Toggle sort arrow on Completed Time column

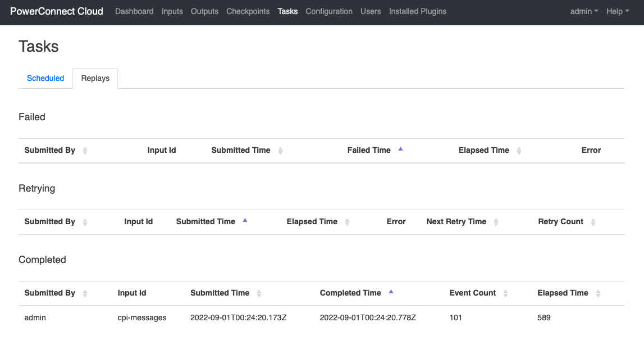pyautogui.click(x=391, y=292)
